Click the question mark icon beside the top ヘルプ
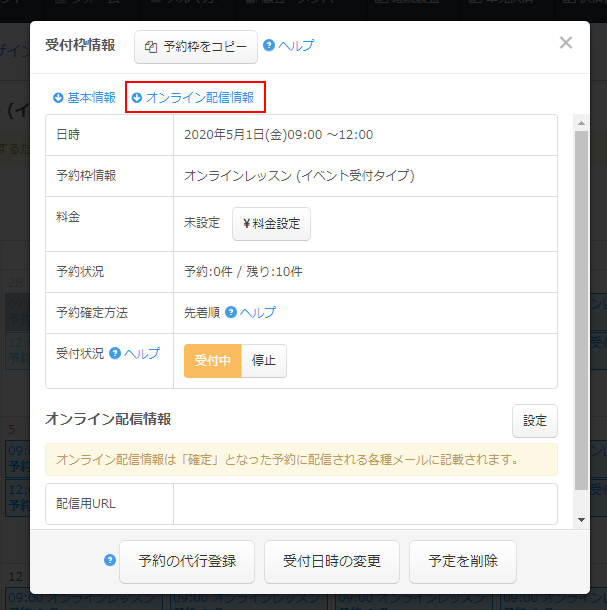The width and height of the screenshot is (607, 610). click(269, 46)
